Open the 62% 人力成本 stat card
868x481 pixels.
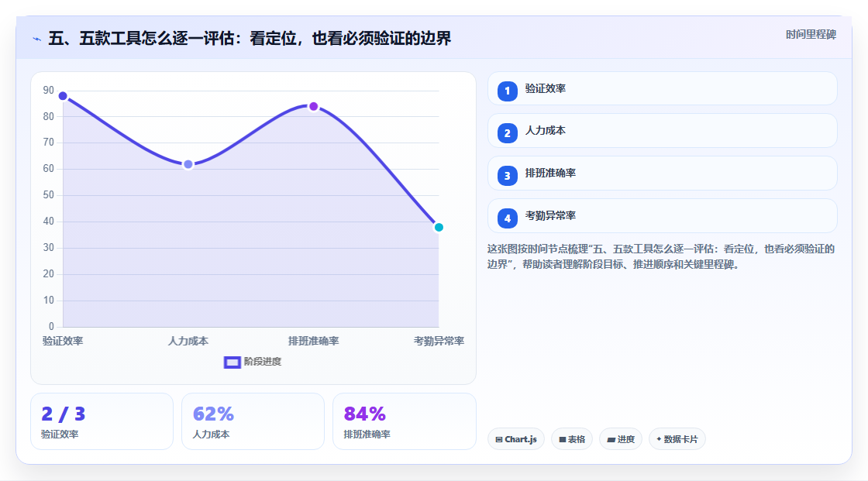click(x=253, y=421)
